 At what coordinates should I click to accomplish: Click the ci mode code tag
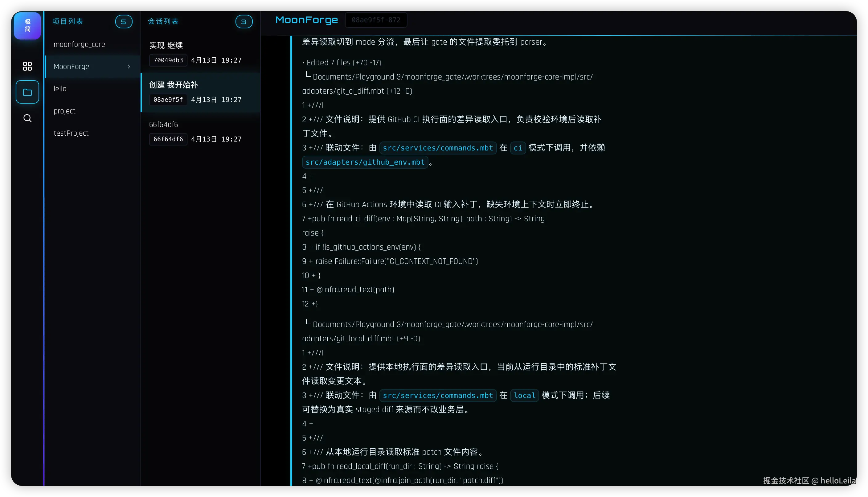518,148
